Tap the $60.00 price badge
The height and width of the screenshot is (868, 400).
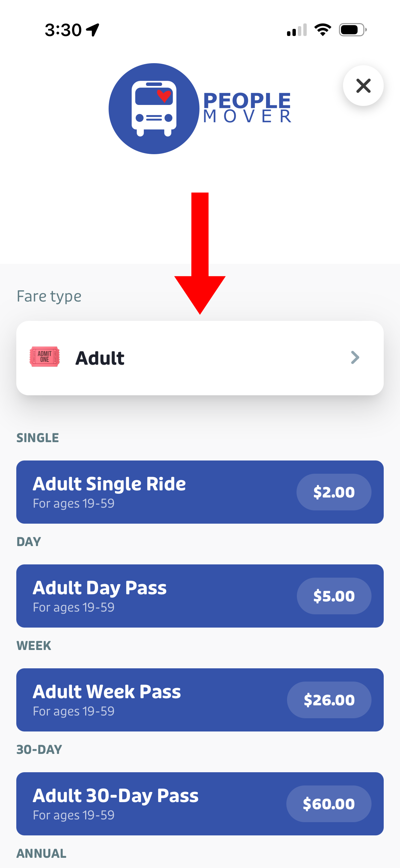[328, 804]
